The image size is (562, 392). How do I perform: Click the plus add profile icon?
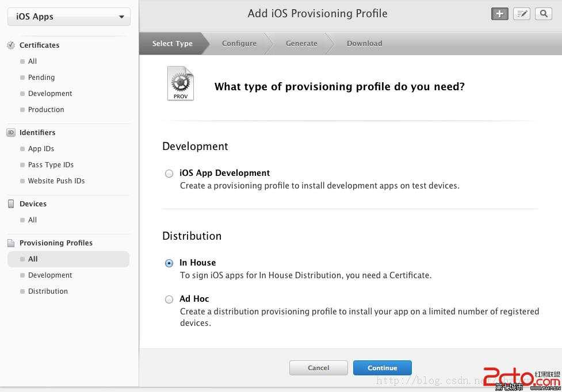point(500,14)
